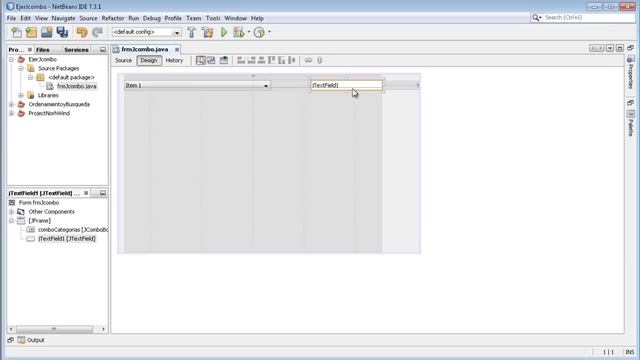Open Debug Project dropdown arrow
Screen dimensions: 640x360
pyautogui.click(x=249, y=32)
